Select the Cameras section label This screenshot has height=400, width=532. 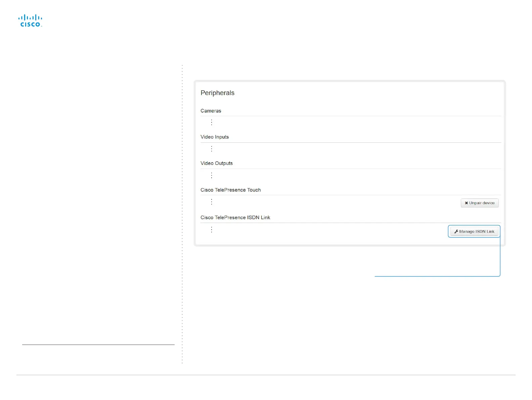tap(211, 111)
